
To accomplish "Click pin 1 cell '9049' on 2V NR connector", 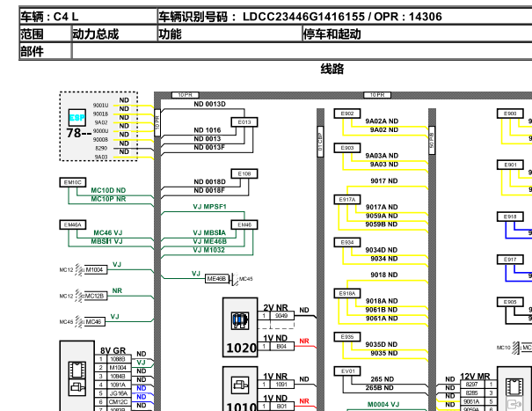I will coord(281,316).
